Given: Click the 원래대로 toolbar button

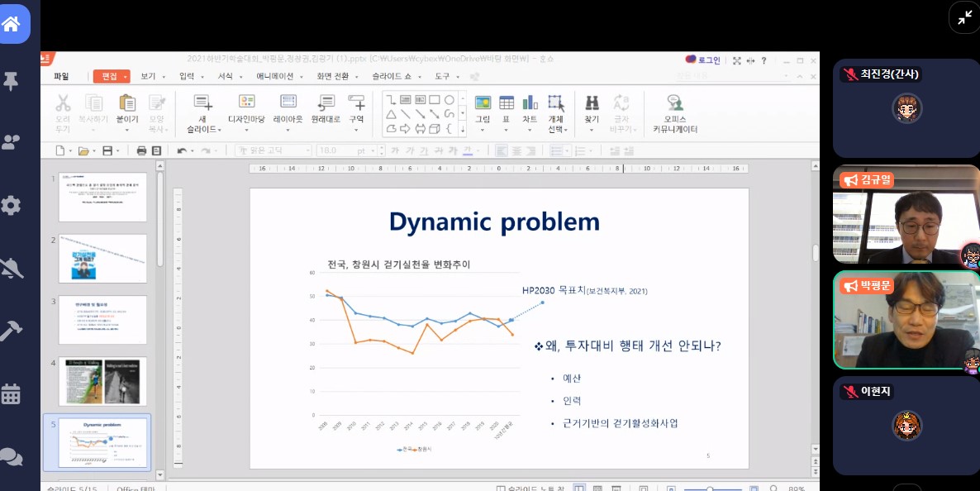Looking at the screenshot, I should (326, 107).
